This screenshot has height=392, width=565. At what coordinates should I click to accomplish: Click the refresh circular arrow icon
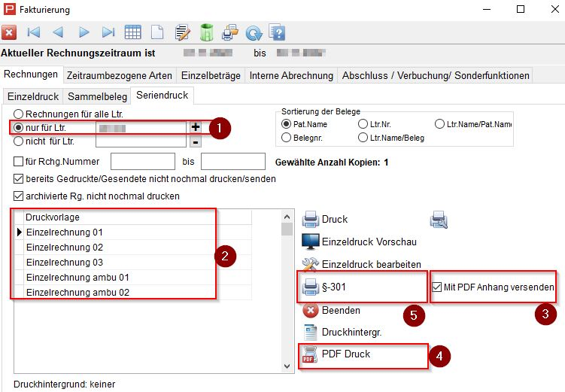pyautogui.click(x=254, y=32)
